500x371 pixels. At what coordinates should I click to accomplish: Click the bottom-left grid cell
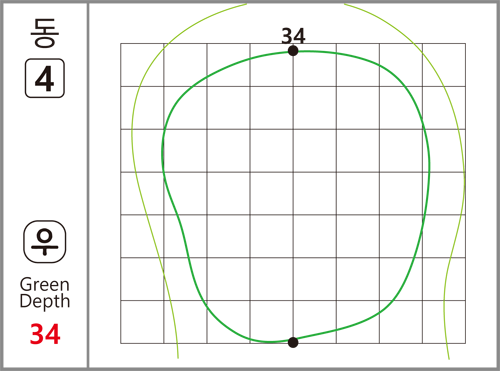142,322
